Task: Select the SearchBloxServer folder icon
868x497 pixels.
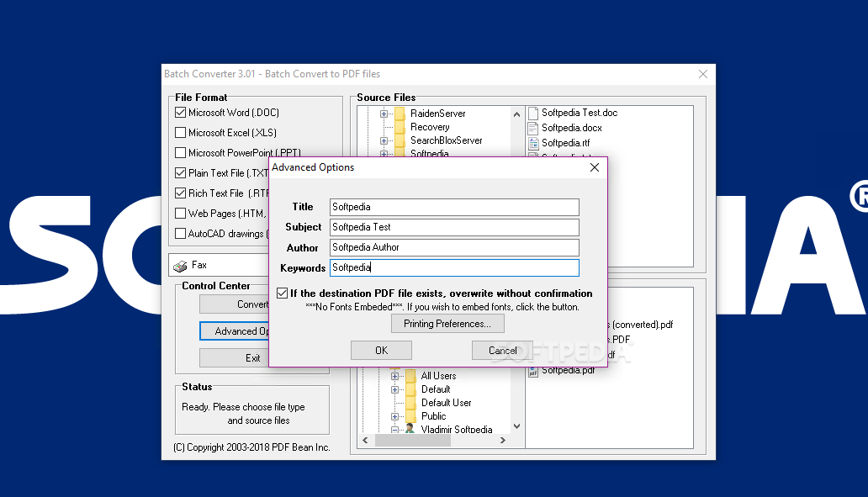Action: 400,140
